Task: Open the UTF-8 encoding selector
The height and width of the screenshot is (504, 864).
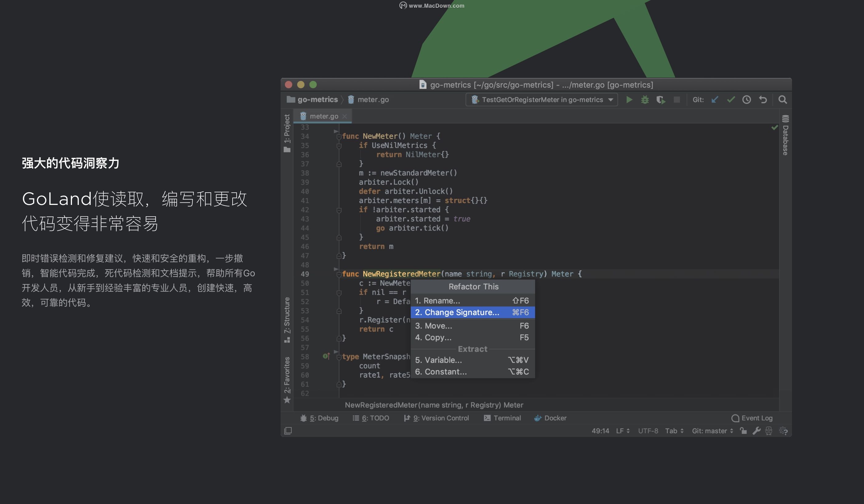Action: [648, 431]
